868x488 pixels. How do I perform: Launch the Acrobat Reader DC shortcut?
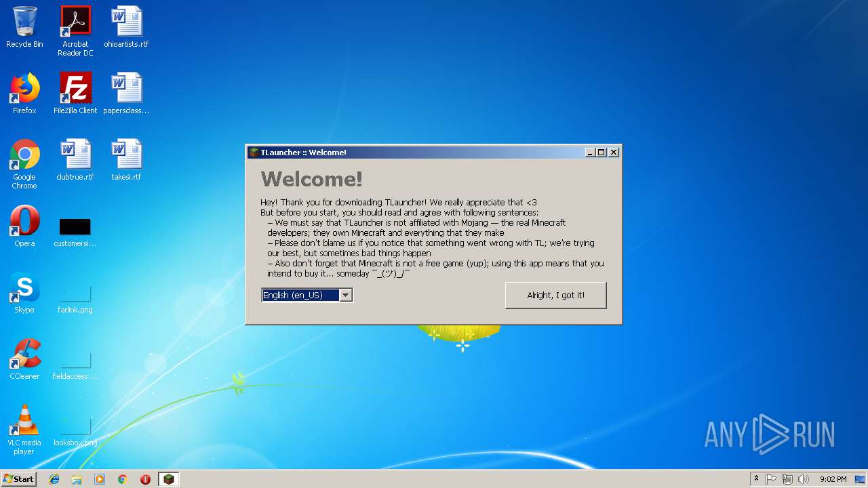click(x=75, y=31)
